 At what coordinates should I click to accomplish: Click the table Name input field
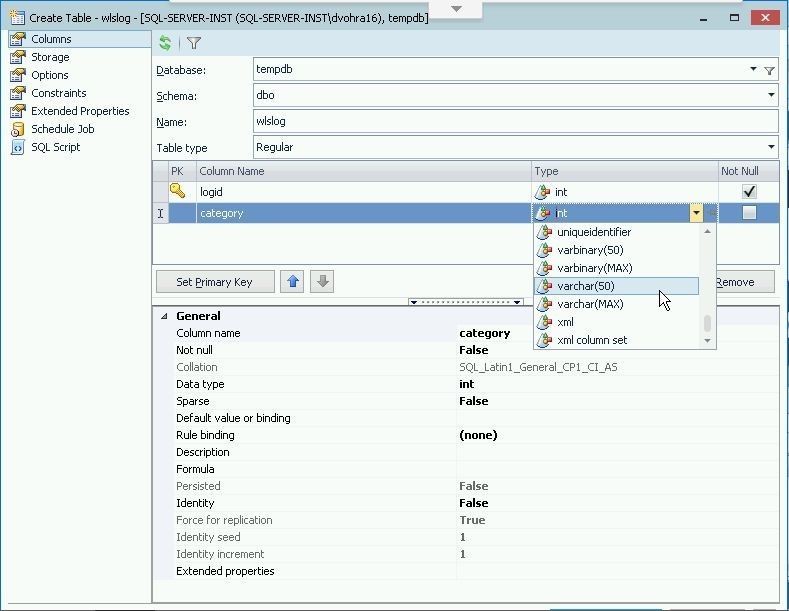514,121
